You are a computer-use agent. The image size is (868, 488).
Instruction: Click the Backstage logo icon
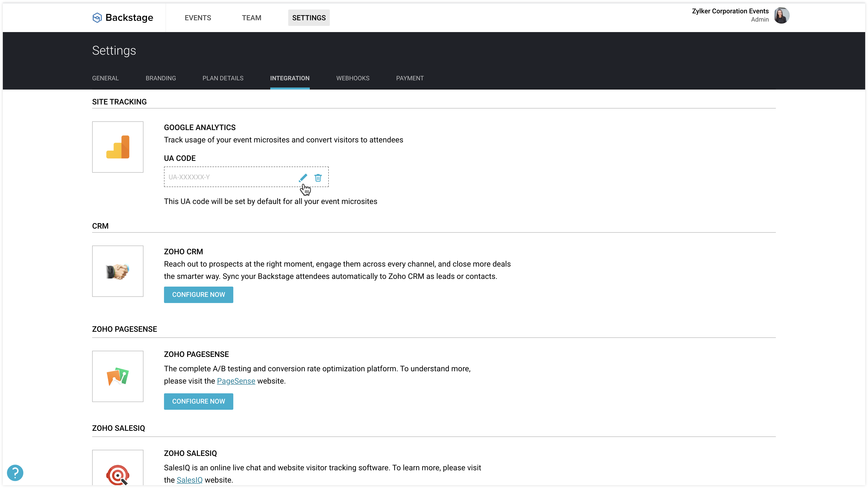(97, 17)
